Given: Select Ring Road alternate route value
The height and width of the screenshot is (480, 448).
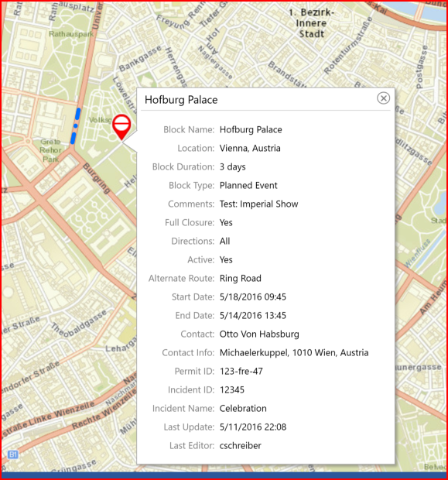Looking at the screenshot, I should coord(240,278).
